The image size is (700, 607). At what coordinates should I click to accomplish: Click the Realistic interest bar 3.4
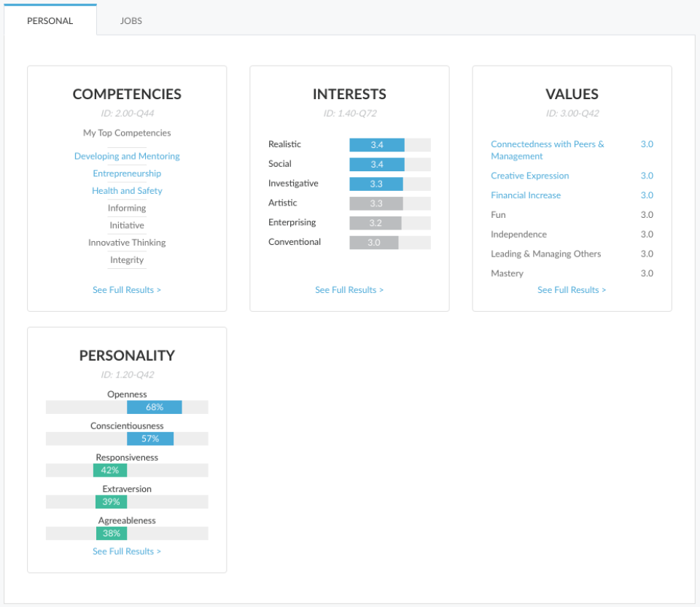click(x=377, y=145)
